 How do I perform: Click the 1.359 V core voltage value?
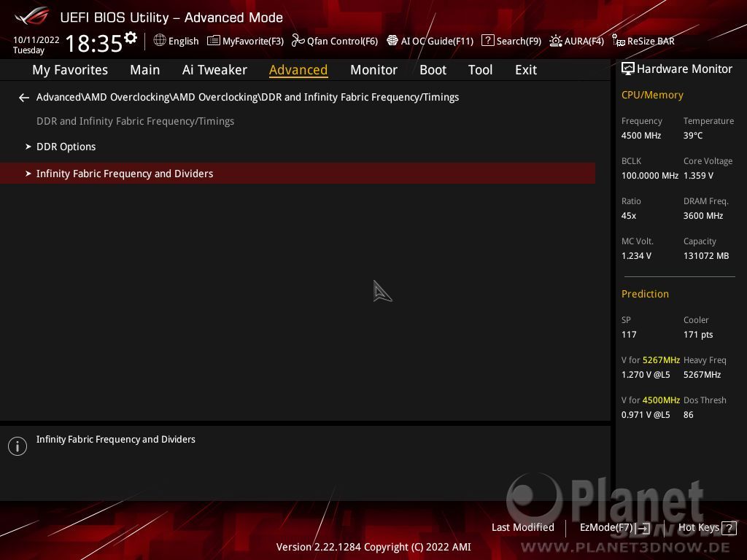point(698,176)
